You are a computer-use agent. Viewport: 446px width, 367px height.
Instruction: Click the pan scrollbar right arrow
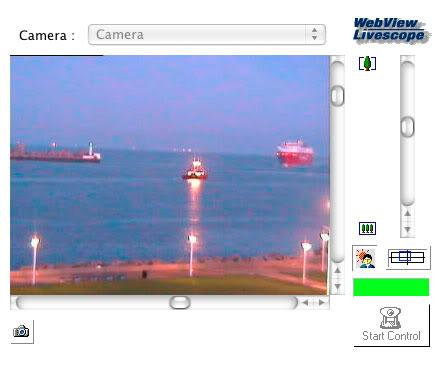pos(321,303)
